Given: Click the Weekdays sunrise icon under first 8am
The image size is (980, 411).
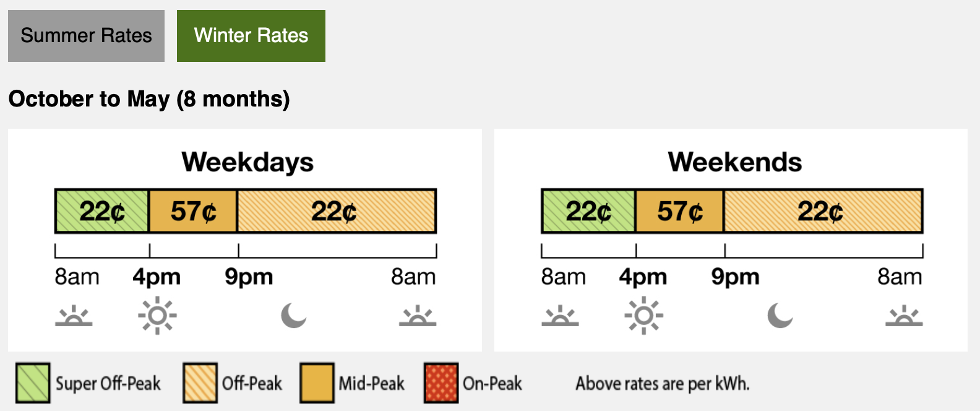Looking at the screenshot, I should click(74, 316).
